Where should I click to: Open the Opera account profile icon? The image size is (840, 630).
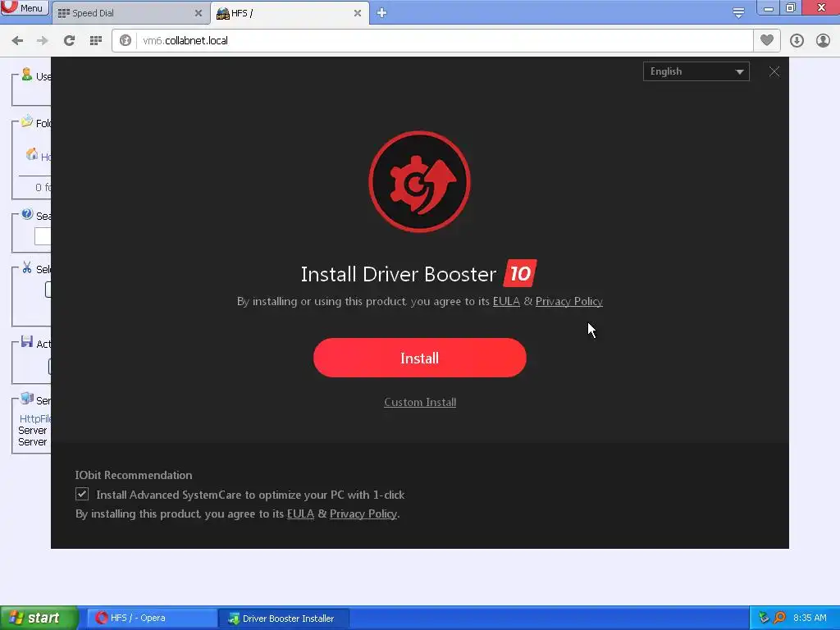[823, 41]
